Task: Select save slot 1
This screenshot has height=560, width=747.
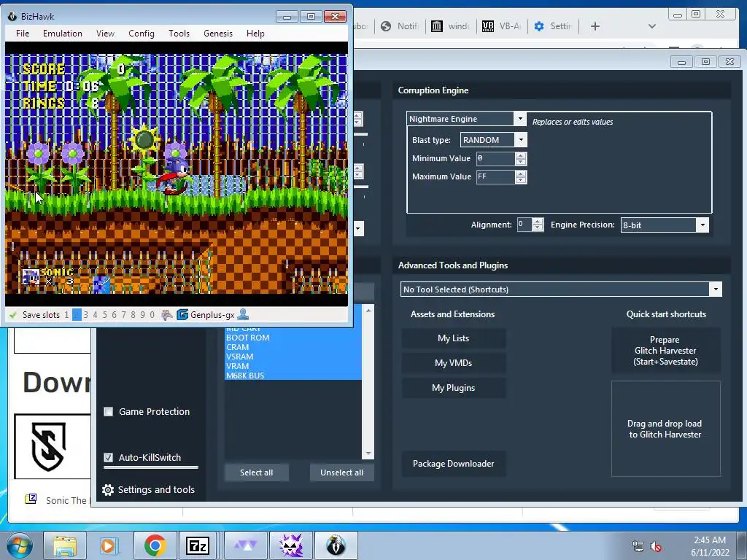Action: [x=66, y=315]
